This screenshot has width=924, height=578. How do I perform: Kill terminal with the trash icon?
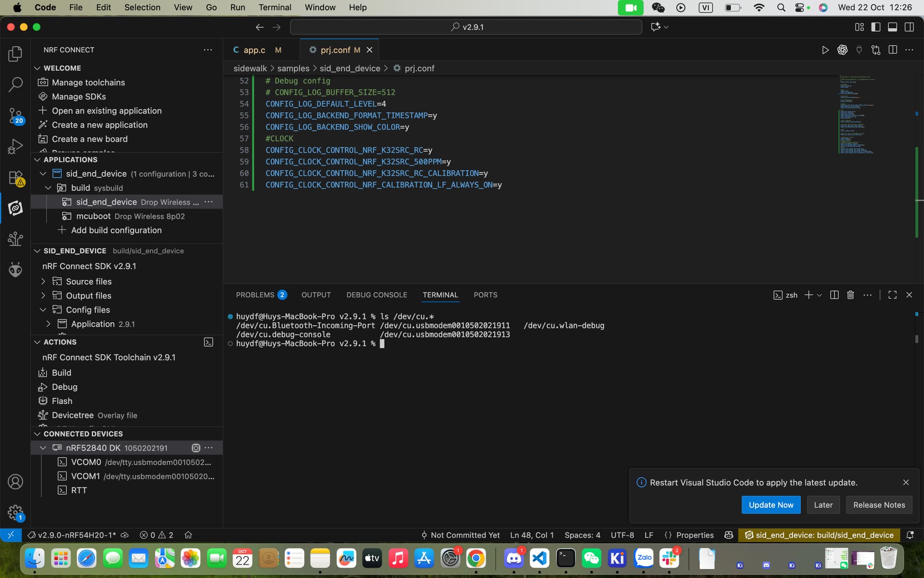(x=850, y=295)
